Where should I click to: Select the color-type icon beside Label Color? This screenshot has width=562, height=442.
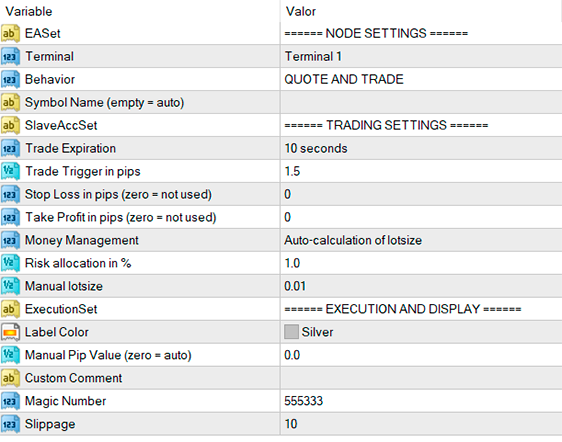pos(10,332)
